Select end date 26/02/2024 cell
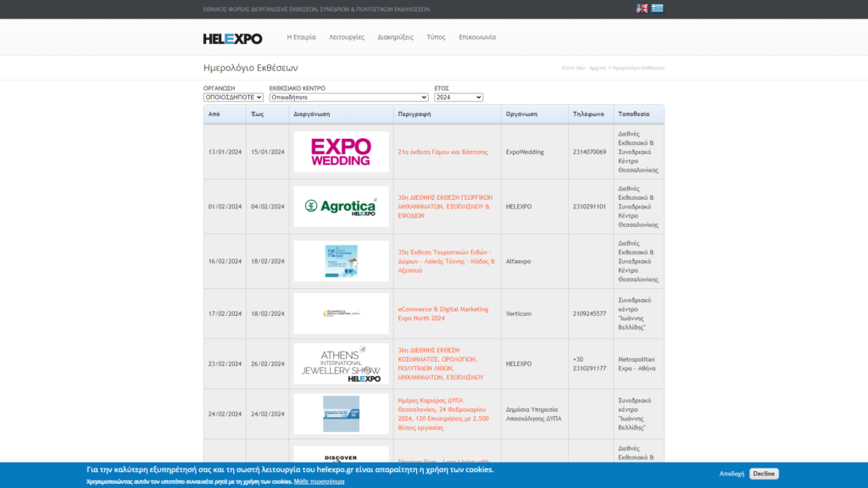The image size is (868, 488). [x=267, y=363]
